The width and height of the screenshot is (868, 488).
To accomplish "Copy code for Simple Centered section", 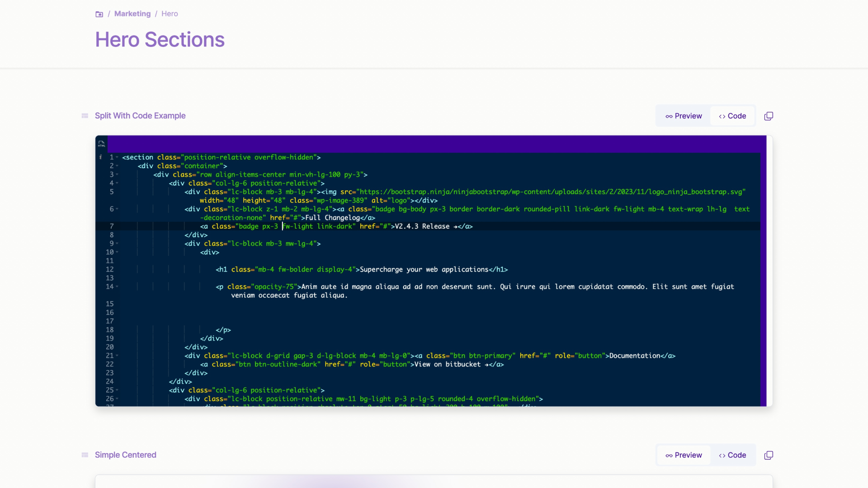I will pyautogui.click(x=769, y=455).
